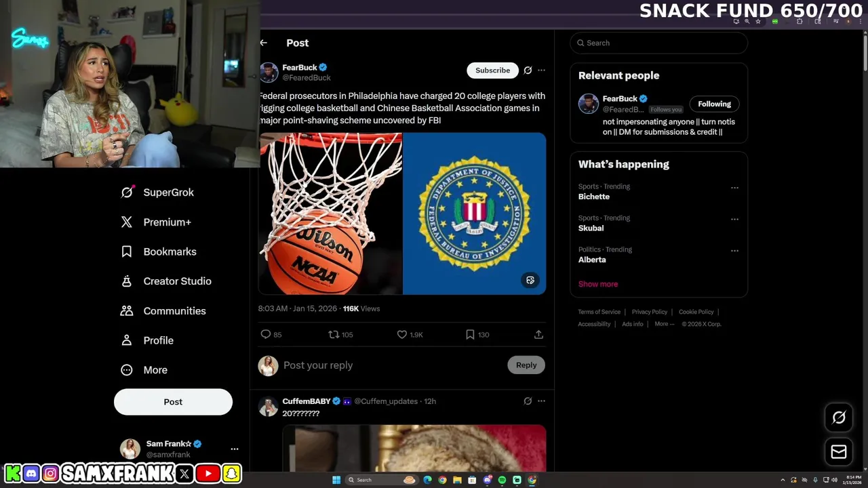Image resolution: width=868 pixels, height=488 pixels.
Task: Open Premium+ in the sidebar
Action: 156,222
